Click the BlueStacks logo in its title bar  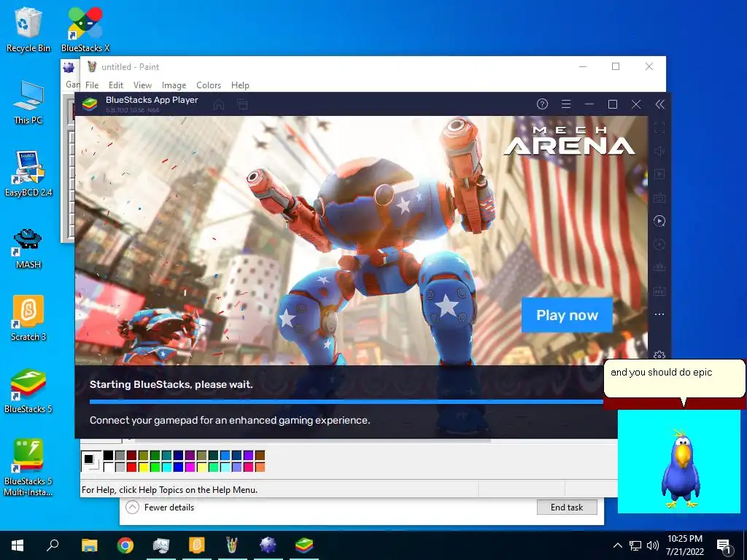pos(90,104)
